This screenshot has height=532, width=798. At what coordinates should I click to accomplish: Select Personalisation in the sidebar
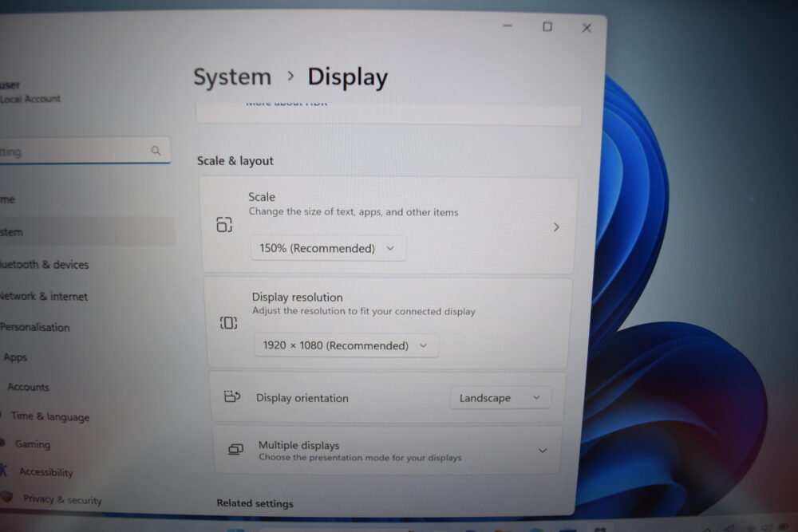tap(34, 327)
